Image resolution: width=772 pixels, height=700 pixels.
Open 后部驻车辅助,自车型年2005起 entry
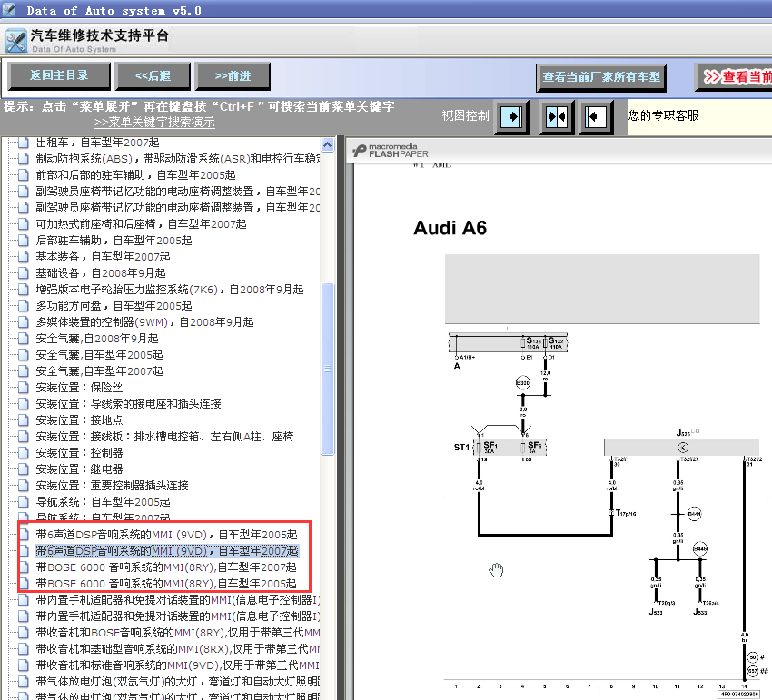point(114,241)
